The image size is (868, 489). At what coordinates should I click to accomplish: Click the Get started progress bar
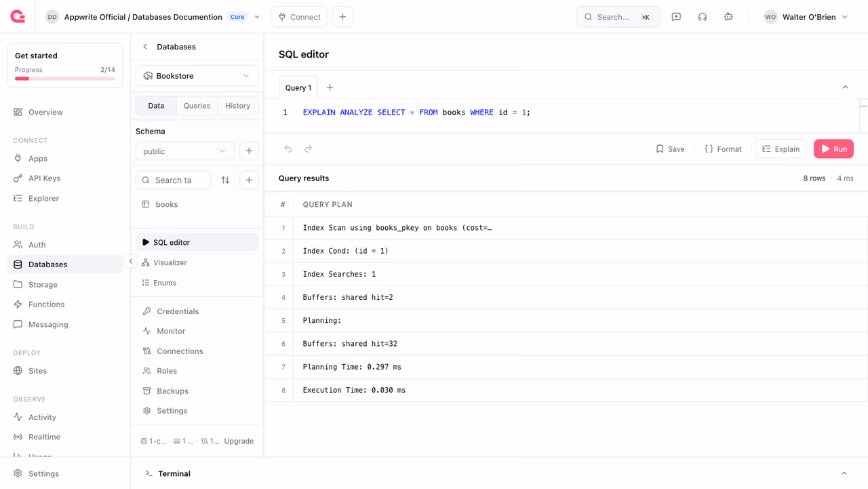pyautogui.click(x=65, y=79)
